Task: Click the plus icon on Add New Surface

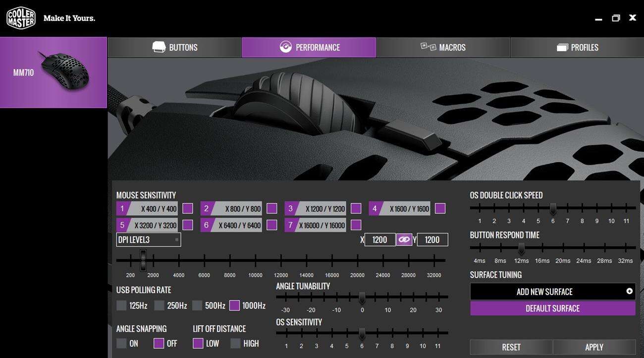Action: [629, 292]
